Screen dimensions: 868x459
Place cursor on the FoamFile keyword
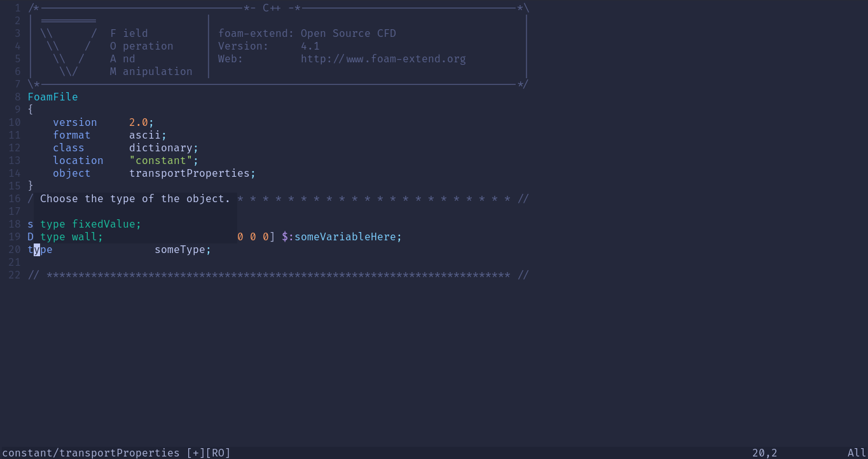click(53, 97)
